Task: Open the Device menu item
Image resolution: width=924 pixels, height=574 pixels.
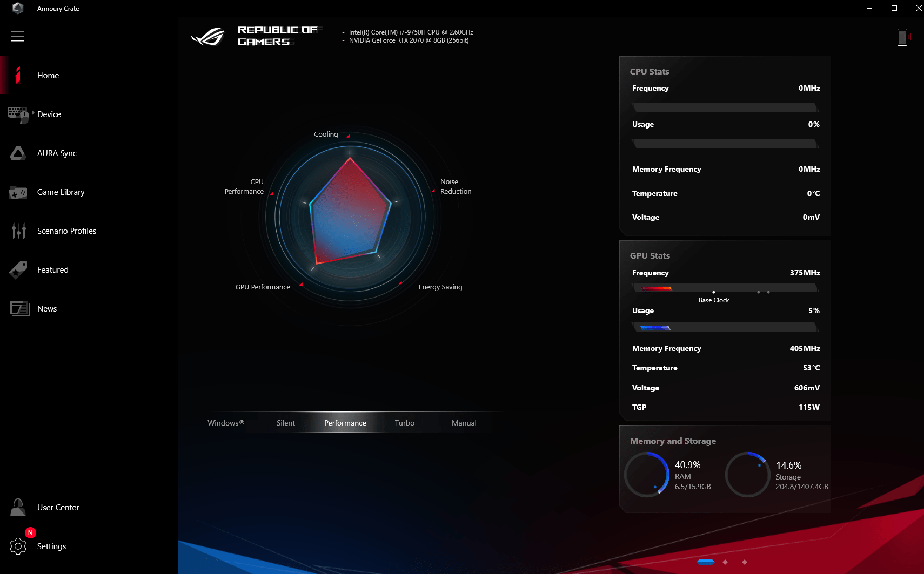Action: point(49,114)
